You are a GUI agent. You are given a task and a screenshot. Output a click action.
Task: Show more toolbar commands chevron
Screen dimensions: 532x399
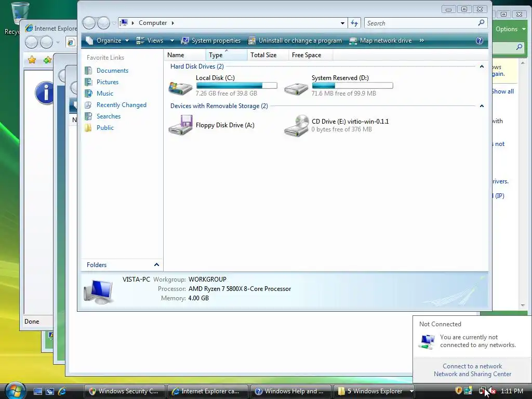tap(422, 41)
